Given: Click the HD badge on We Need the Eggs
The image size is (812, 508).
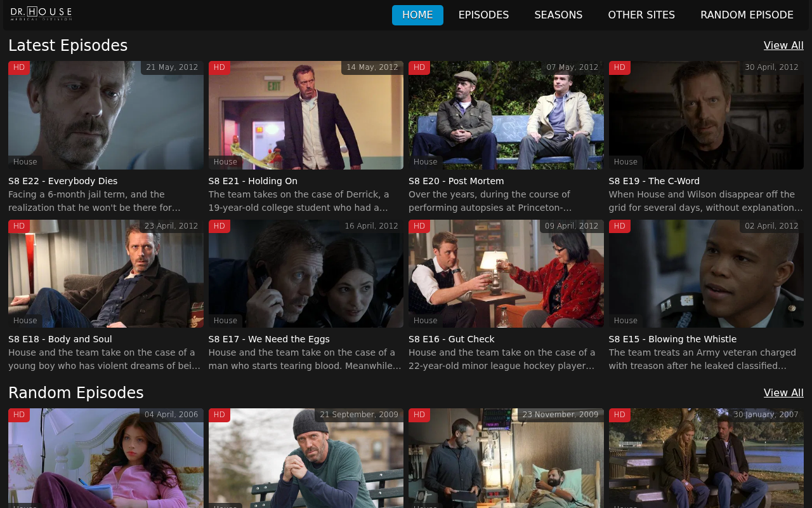Looking at the screenshot, I should [219, 227].
